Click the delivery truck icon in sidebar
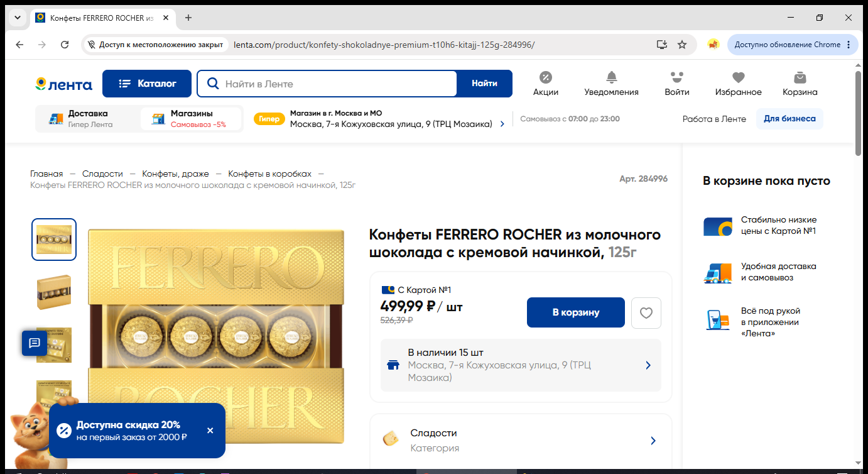The image size is (868, 474). coord(718,273)
